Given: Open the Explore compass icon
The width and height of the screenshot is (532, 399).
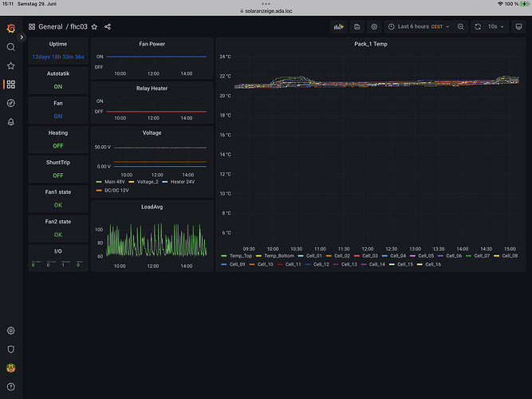Looking at the screenshot, I should coord(11,103).
